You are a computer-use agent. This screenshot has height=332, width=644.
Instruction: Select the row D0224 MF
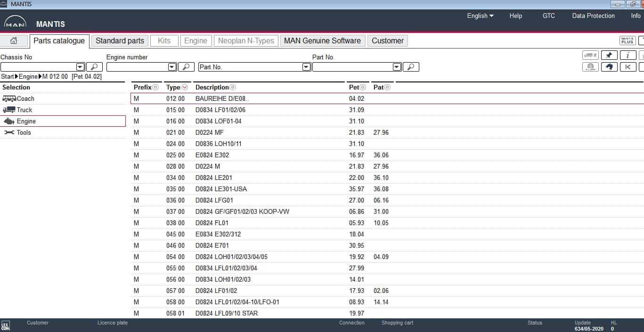tap(387, 132)
